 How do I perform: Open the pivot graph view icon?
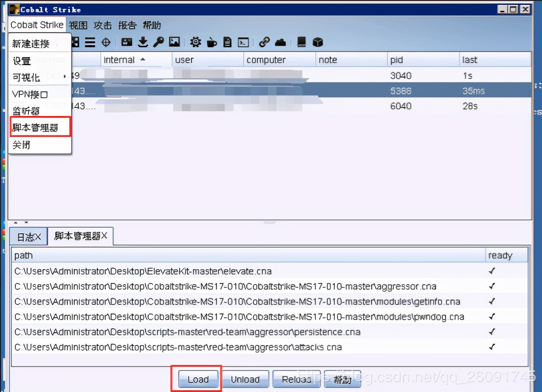[75, 42]
